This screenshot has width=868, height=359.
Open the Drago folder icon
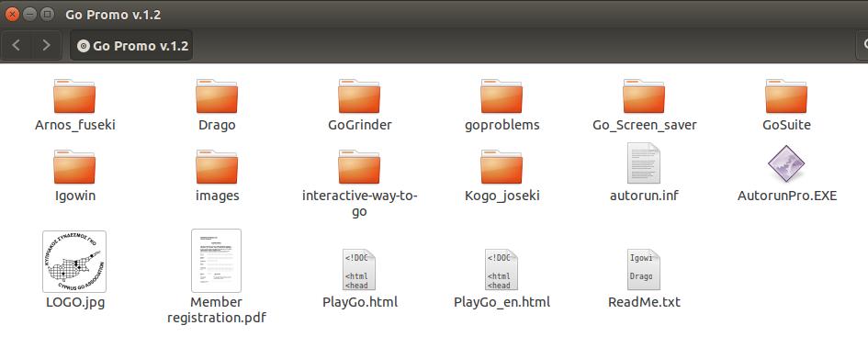(x=217, y=96)
